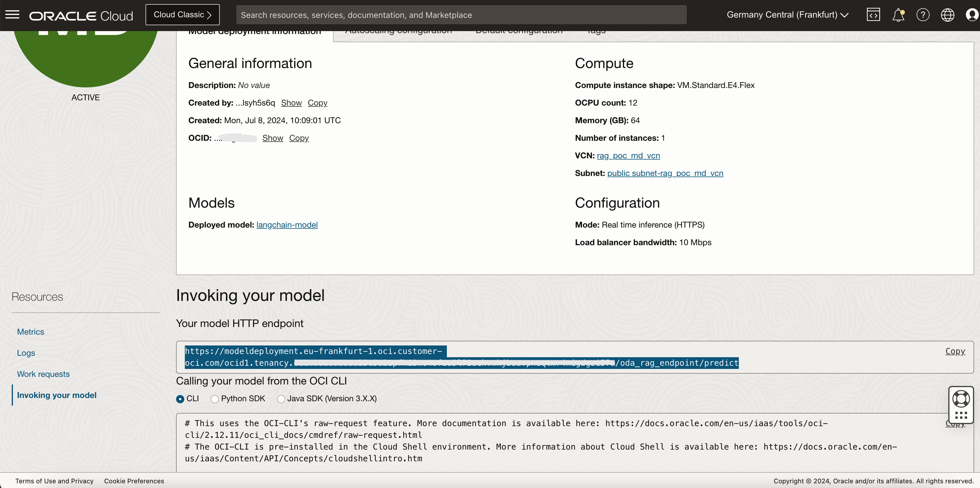Open the public subnet-rag_poc_md_vcn link
Image resolution: width=980 pixels, height=488 pixels.
point(665,173)
